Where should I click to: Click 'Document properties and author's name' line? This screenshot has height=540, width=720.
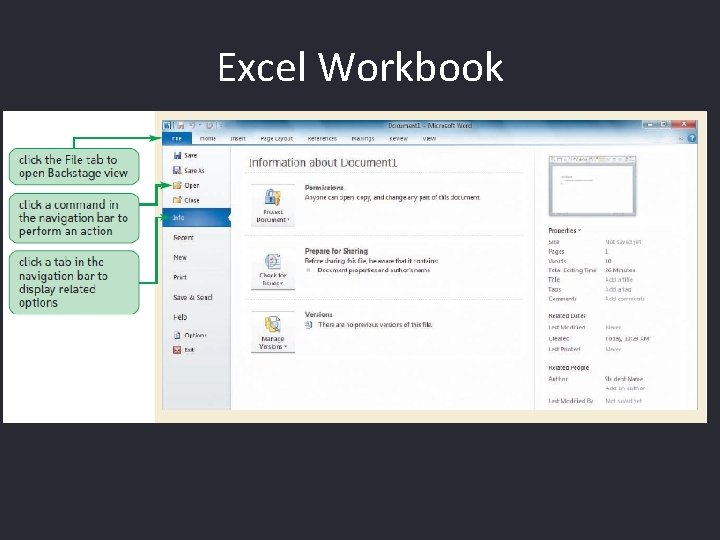tap(374, 270)
